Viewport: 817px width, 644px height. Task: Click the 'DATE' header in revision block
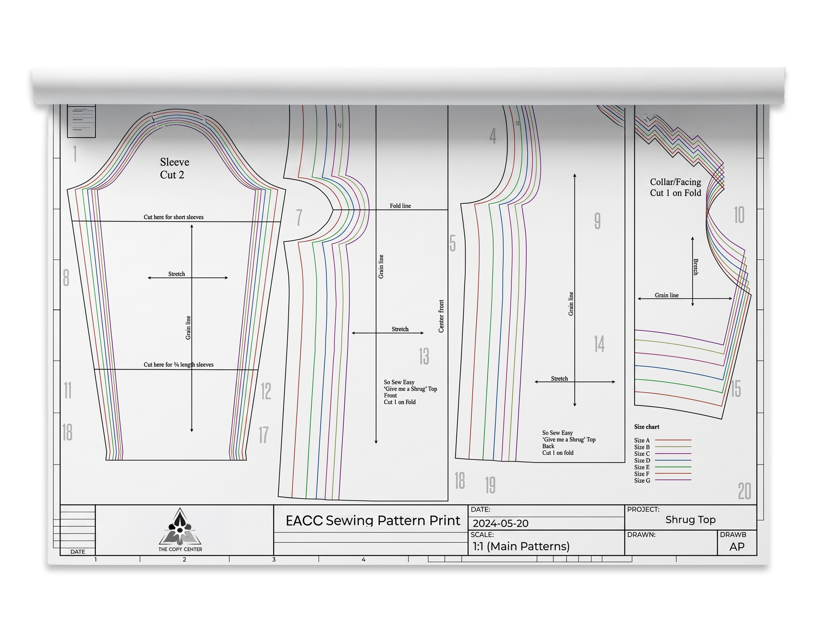(x=78, y=552)
